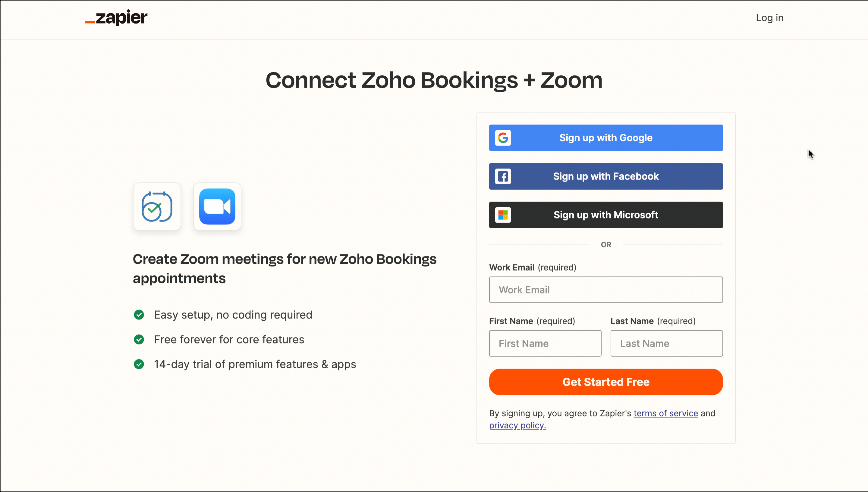Screen dimensions: 868x492
Task: Click the Facebook logo icon
Action: [503, 176]
